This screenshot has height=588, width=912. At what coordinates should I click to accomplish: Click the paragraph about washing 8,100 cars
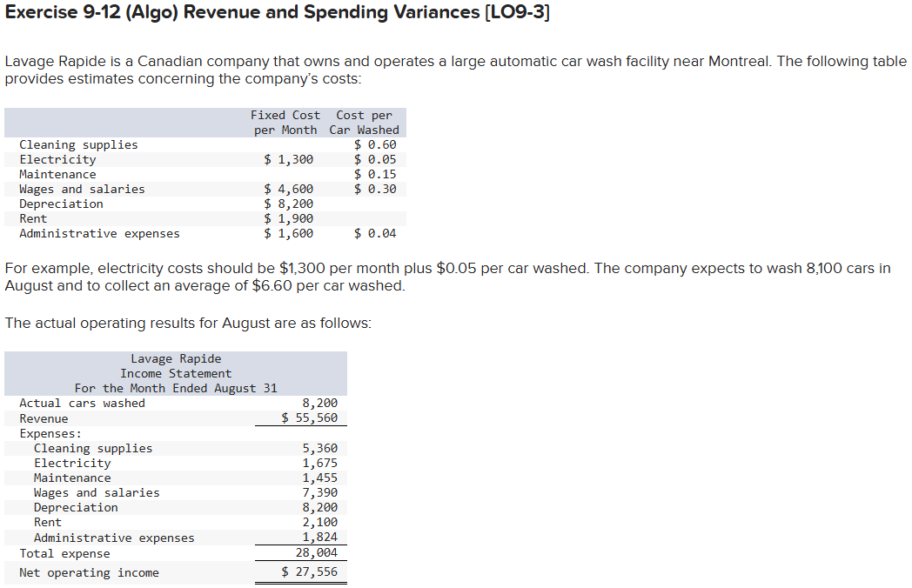pos(435,277)
